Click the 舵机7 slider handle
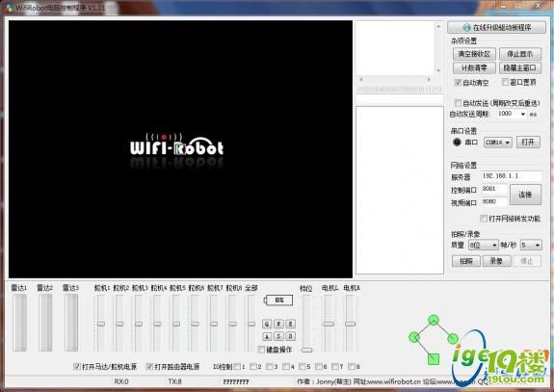This screenshot has width=554, height=392. coord(214,324)
